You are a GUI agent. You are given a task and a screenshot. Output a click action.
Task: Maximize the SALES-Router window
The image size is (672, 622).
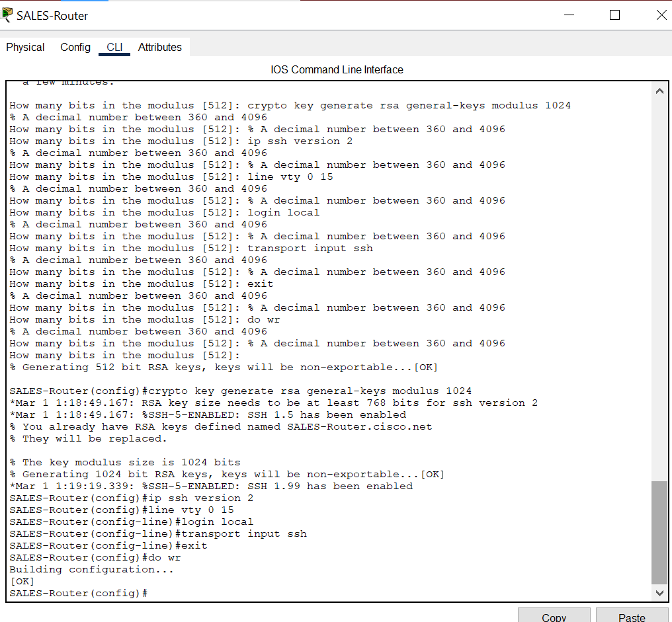614,15
